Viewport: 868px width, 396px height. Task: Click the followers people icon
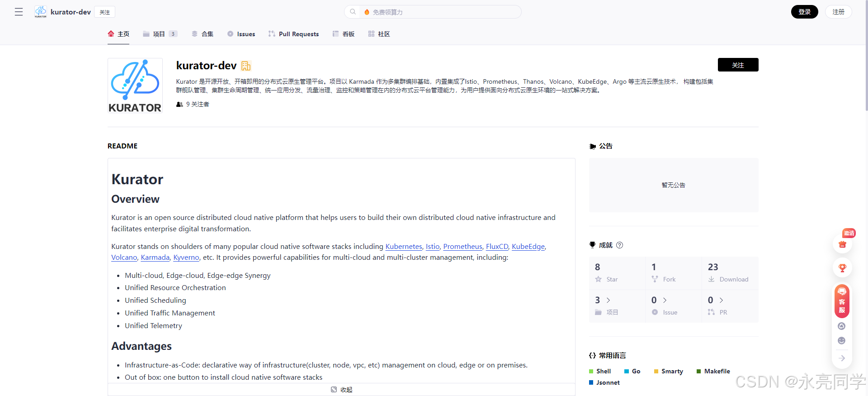click(x=179, y=105)
